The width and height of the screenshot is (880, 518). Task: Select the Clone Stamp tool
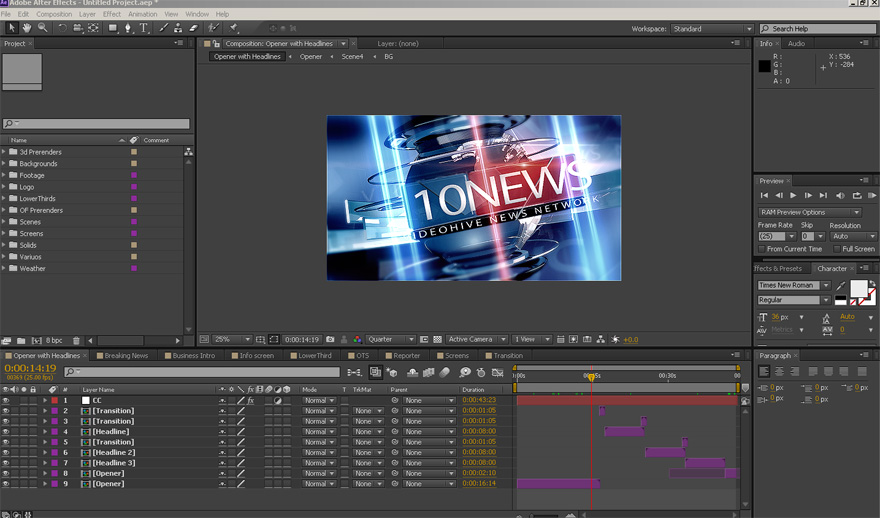point(178,27)
